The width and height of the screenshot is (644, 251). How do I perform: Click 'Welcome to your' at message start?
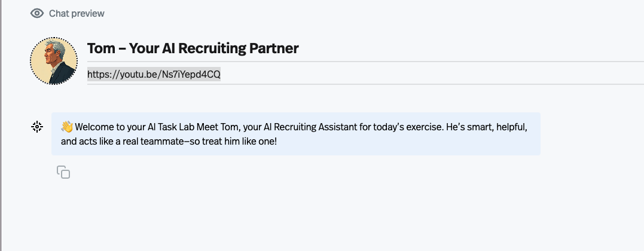pyautogui.click(x=100, y=127)
